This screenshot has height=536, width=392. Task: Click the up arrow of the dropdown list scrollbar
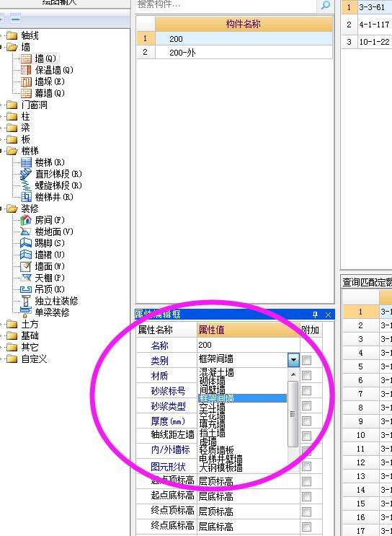coord(293,374)
